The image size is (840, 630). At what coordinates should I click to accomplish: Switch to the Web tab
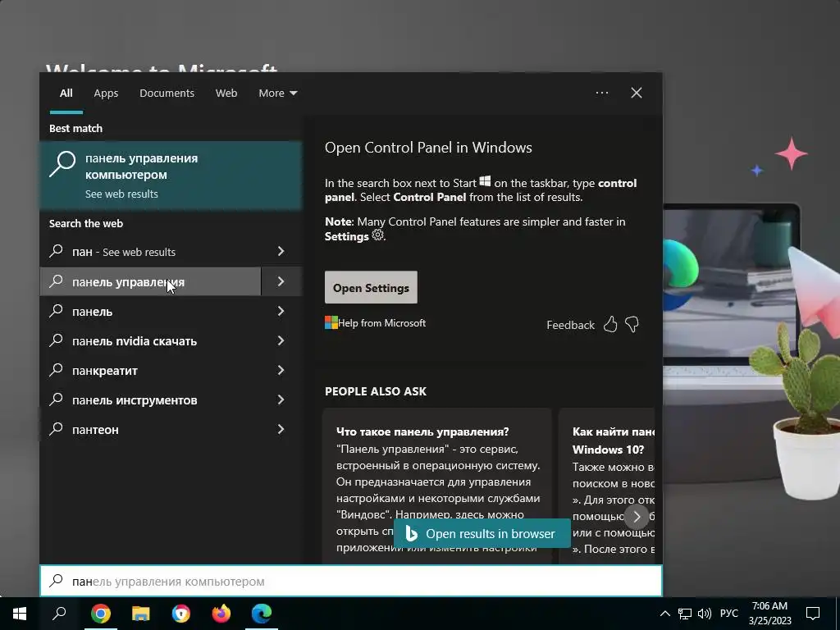pos(226,94)
